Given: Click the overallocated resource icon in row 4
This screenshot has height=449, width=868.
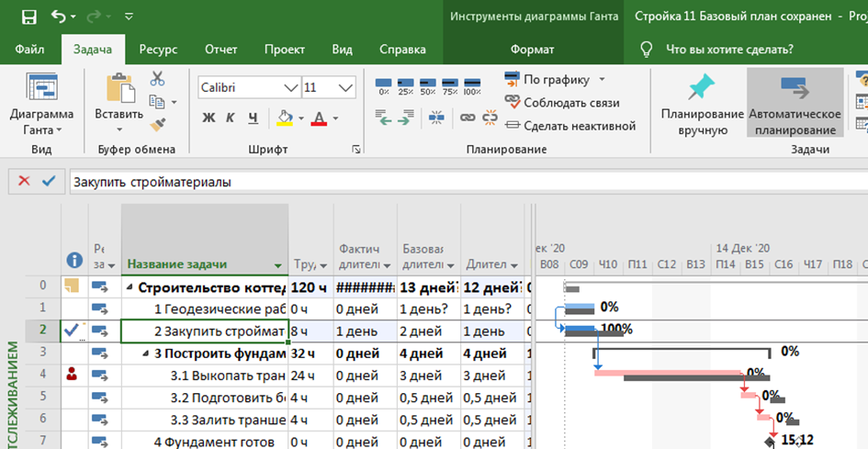Looking at the screenshot, I should coord(72,376).
